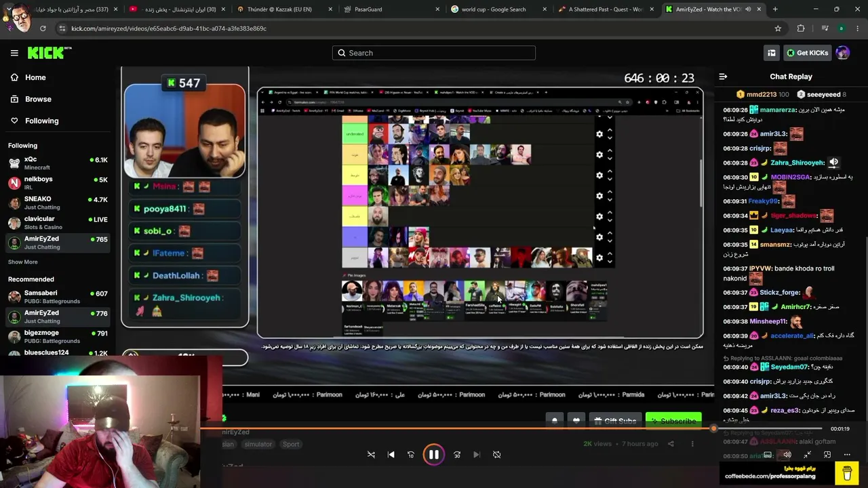Click the Gift Subs button
Image resolution: width=868 pixels, height=488 pixels.
pos(615,421)
